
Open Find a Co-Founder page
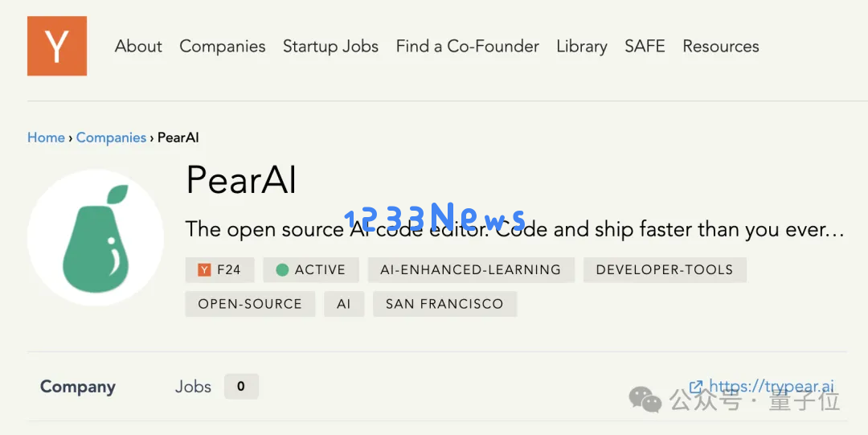[467, 46]
